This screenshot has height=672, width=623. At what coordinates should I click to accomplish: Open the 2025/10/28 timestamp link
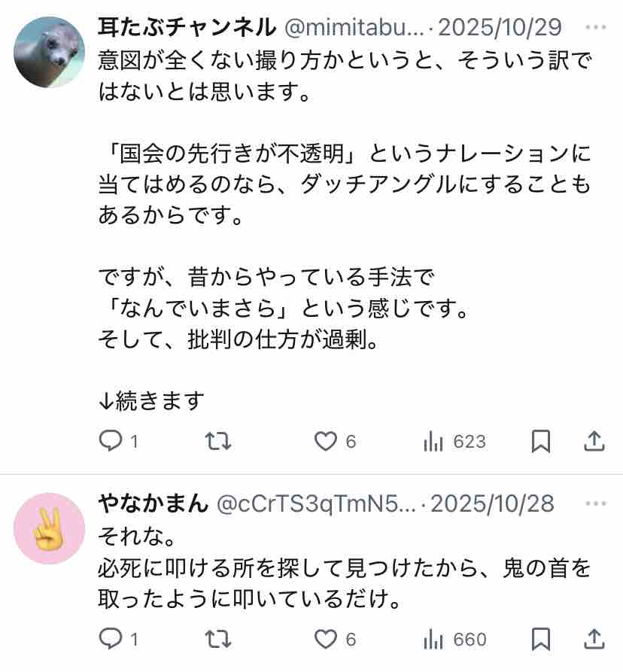click(492, 503)
